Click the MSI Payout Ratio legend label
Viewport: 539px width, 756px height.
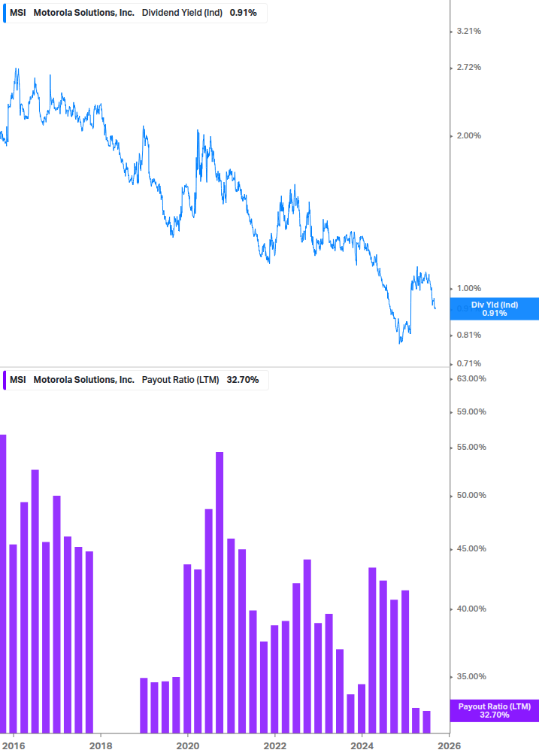(136, 380)
